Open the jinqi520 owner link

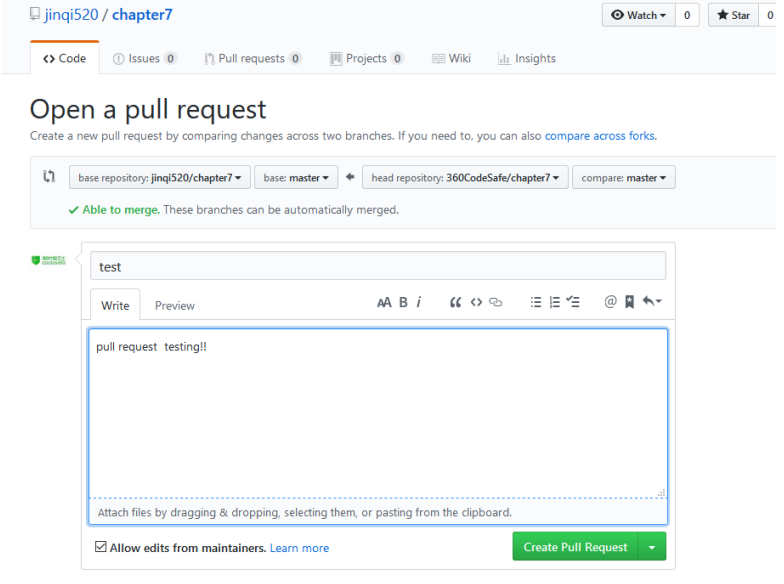point(71,15)
